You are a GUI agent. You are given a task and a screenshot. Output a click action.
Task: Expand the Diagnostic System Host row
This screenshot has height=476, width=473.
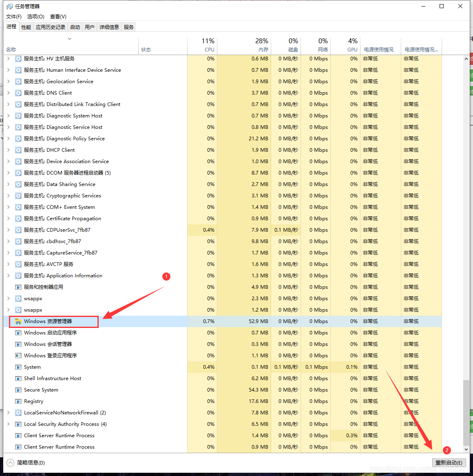point(9,116)
